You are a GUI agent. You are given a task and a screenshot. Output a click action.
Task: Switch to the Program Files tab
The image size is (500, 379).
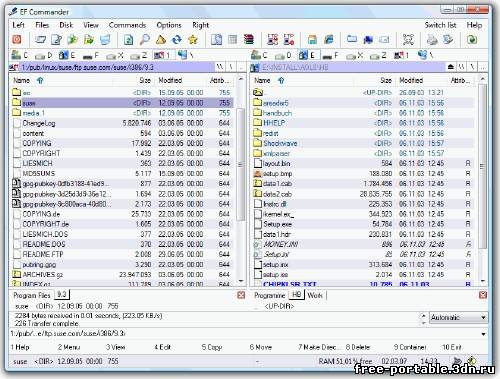pyautogui.click(x=32, y=295)
